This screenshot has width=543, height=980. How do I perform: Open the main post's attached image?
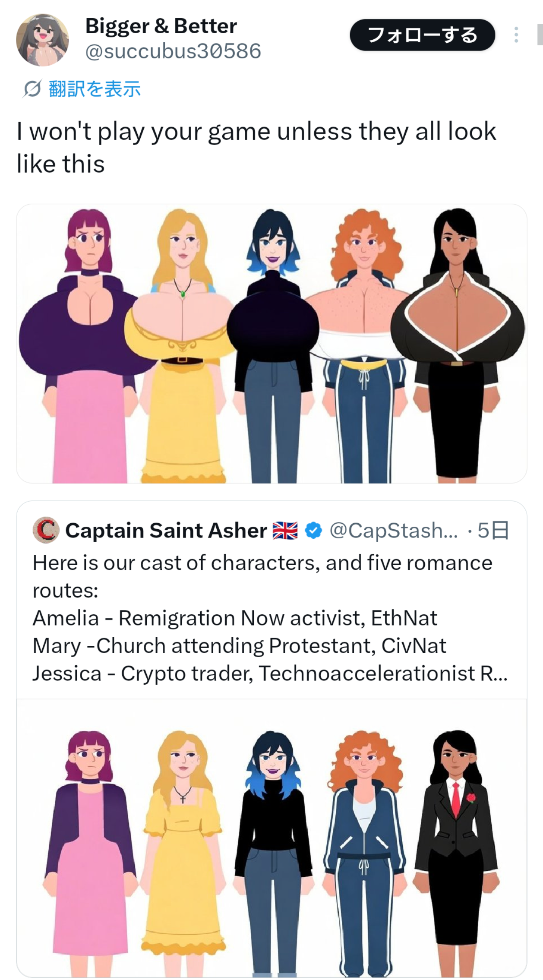(x=271, y=343)
